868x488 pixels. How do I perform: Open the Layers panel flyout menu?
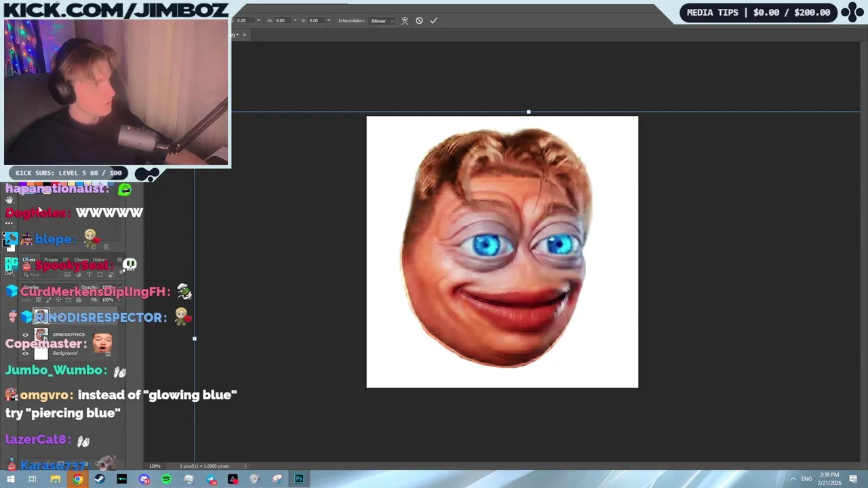tap(120, 260)
